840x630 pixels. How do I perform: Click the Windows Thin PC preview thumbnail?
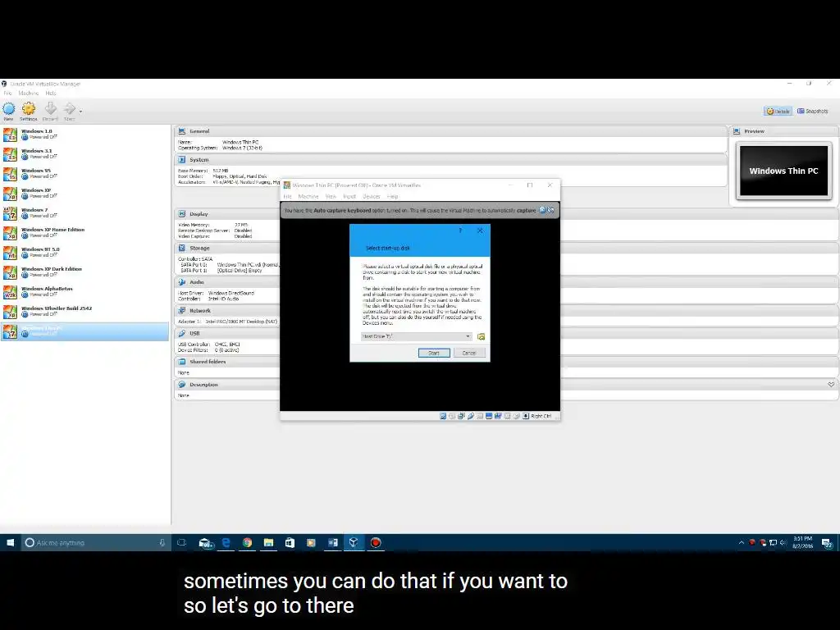783,171
